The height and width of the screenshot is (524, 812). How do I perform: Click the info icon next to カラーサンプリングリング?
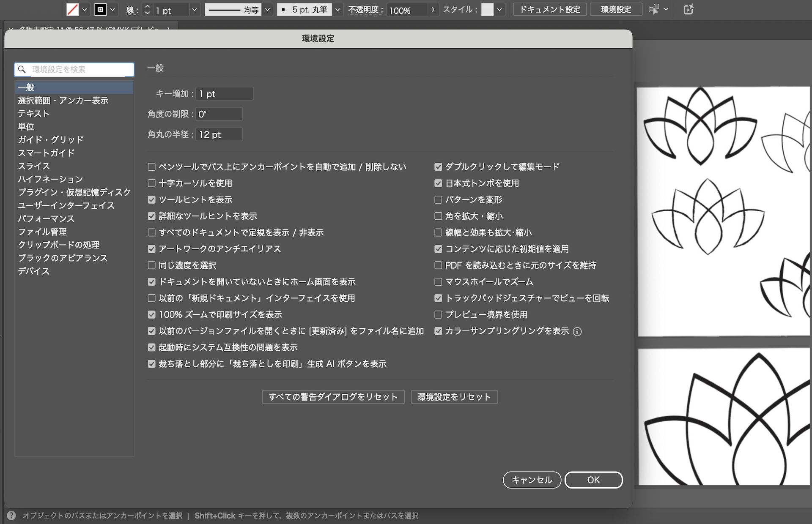coord(578,331)
